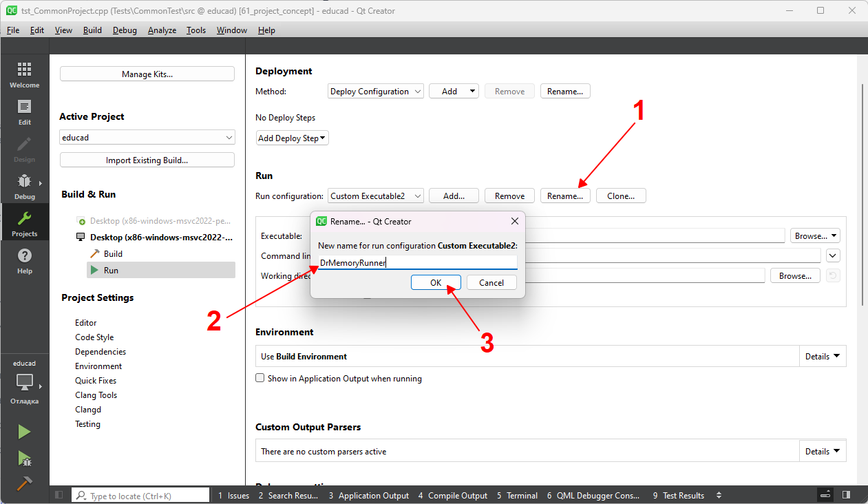Screen dimensions: 868x504
Task: Click the Run configuration Clone button
Action: [x=621, y=196]
